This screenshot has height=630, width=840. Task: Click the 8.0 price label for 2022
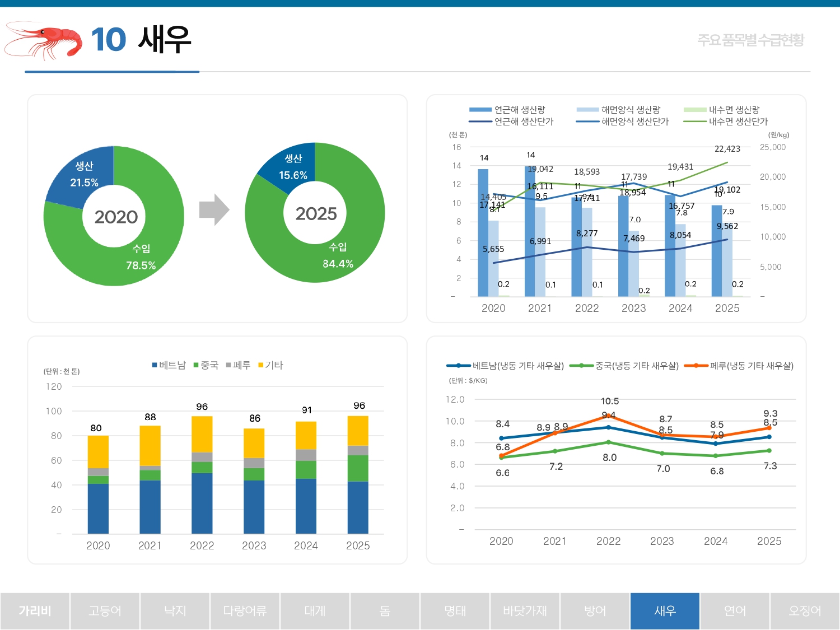point(610,458)
